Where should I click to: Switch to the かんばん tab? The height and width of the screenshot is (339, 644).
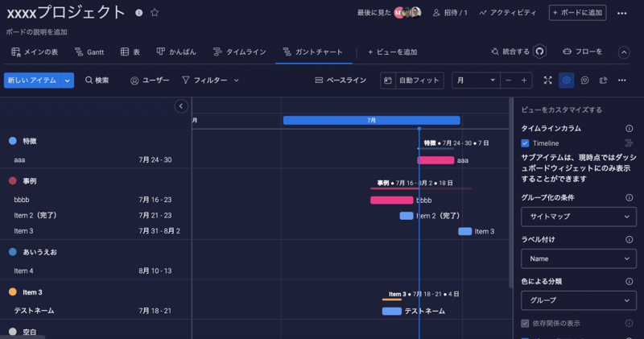176,52
